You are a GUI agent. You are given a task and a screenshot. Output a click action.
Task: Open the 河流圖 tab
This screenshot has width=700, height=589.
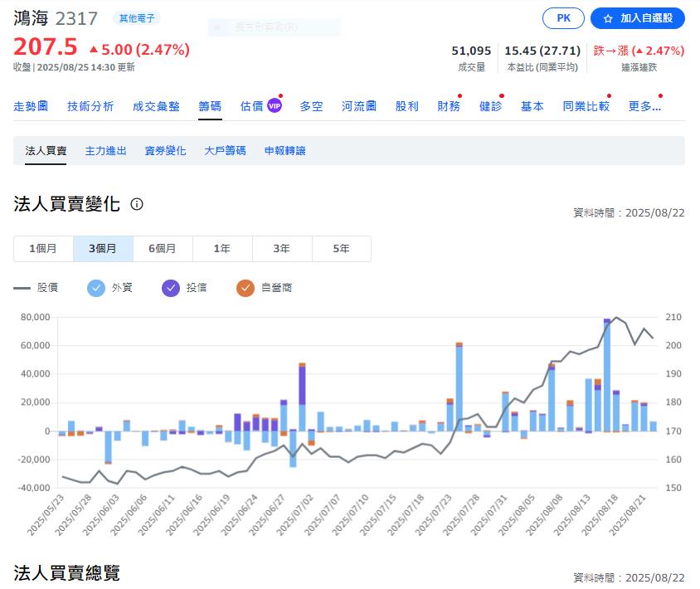point(359,106)
